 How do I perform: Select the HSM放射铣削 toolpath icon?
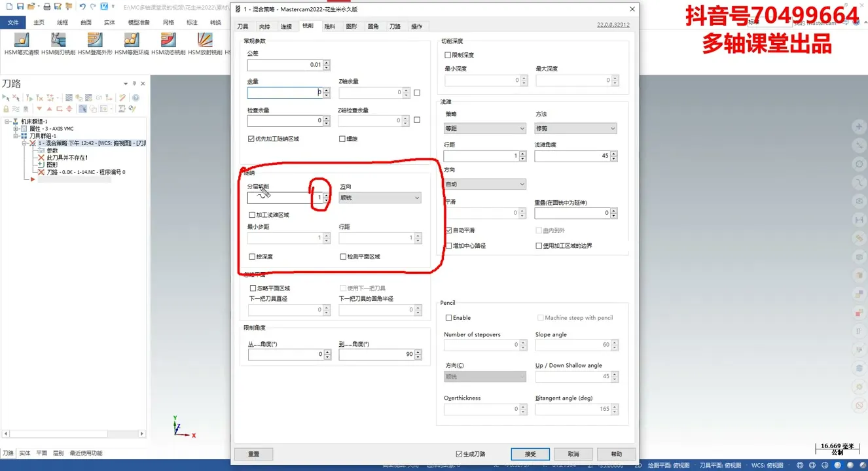coord(205,41)
